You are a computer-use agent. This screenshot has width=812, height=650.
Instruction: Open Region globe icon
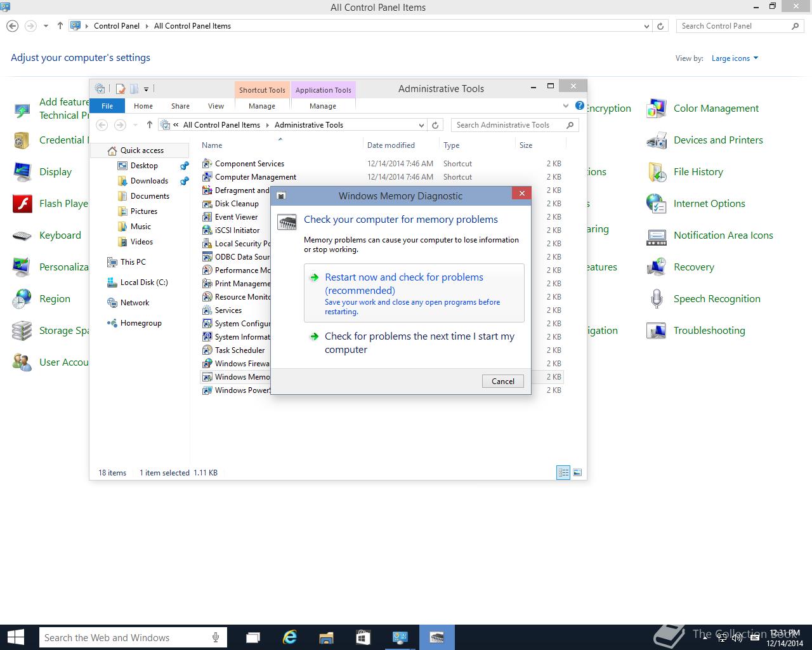(22, 299)
